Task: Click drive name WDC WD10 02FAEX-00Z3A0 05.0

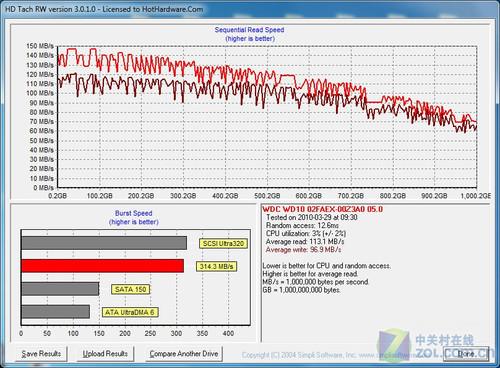Action: (323, 209)
